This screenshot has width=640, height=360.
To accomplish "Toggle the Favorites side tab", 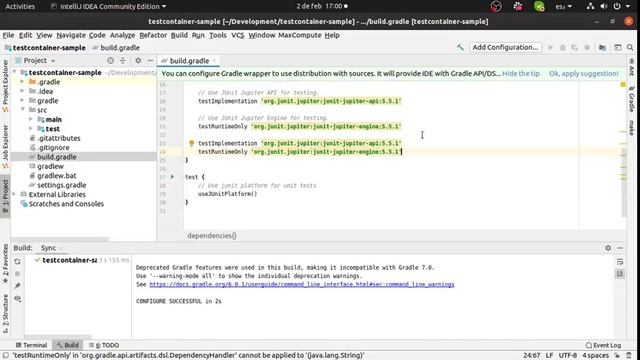I will (x=5, y=263).
